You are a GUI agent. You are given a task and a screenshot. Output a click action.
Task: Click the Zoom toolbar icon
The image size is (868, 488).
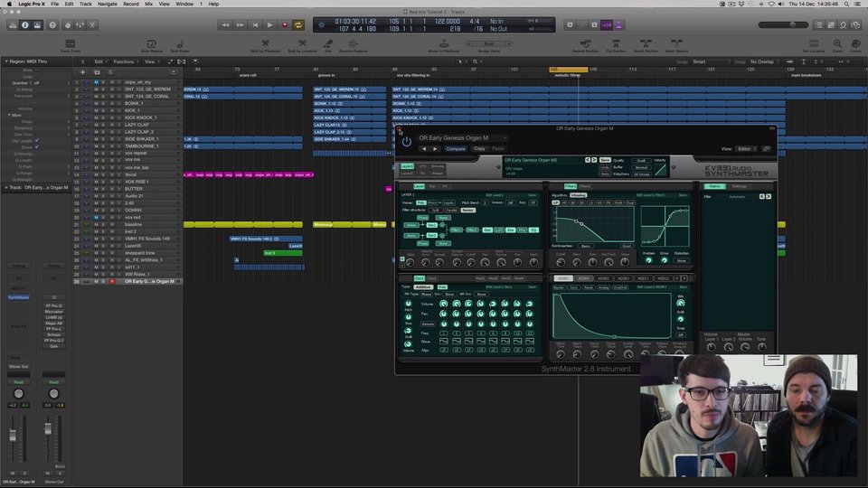point(837,43)
